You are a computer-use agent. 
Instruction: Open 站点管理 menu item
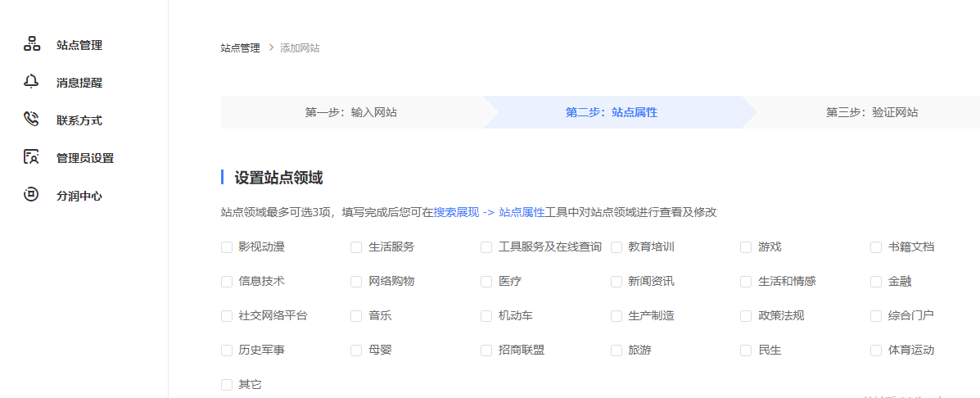click(x=79, y=45)
